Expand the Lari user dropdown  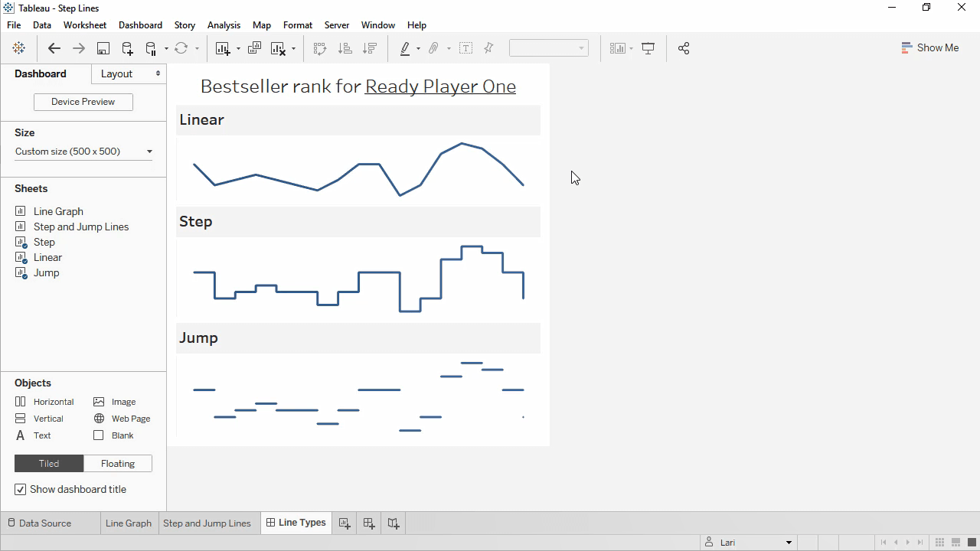click(789, 543)
